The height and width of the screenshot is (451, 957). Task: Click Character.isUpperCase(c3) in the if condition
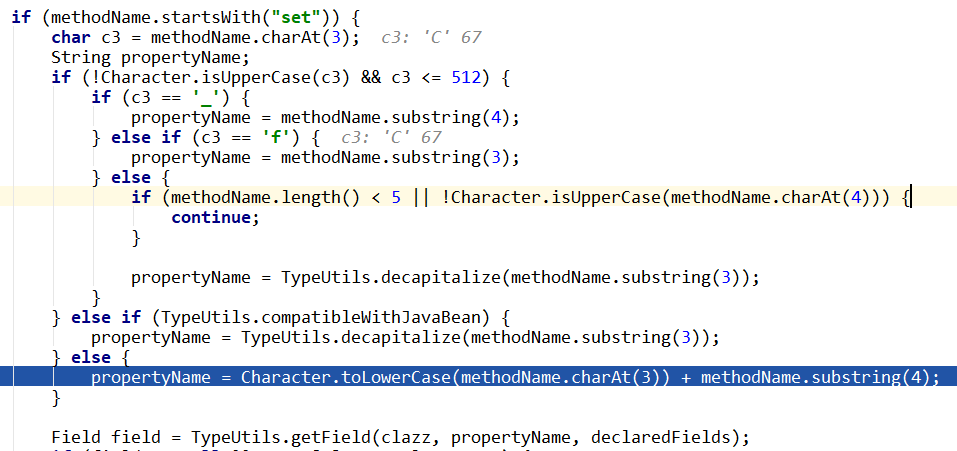pos(230,77)
